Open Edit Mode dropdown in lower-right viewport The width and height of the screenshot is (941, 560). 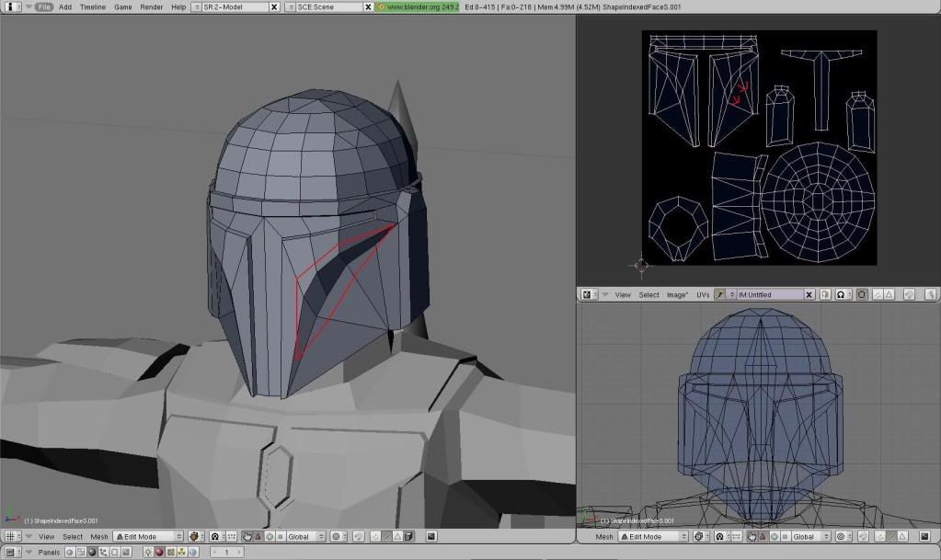click(653, 537)
